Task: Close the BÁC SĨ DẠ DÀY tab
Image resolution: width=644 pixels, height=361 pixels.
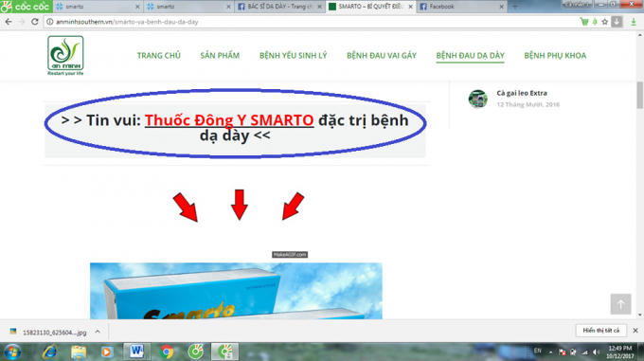Action: (319, 7)
